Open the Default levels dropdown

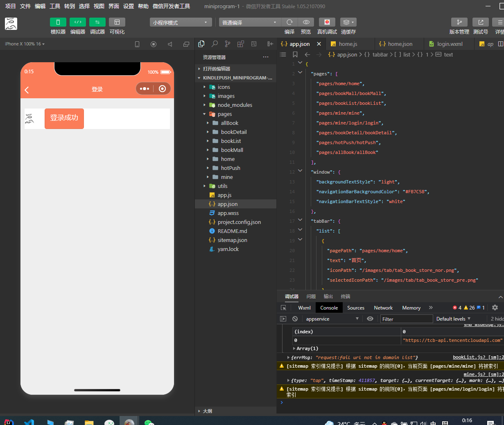(x=453, y=319)
